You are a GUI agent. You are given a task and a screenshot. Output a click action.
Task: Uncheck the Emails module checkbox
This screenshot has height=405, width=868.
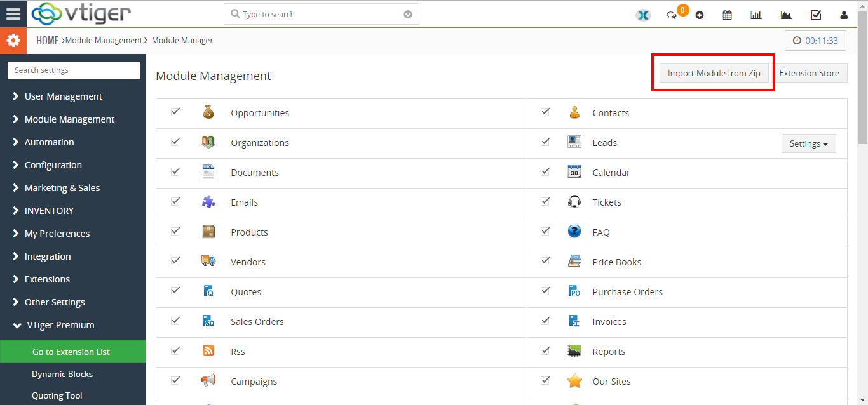[x=175, y=201]
